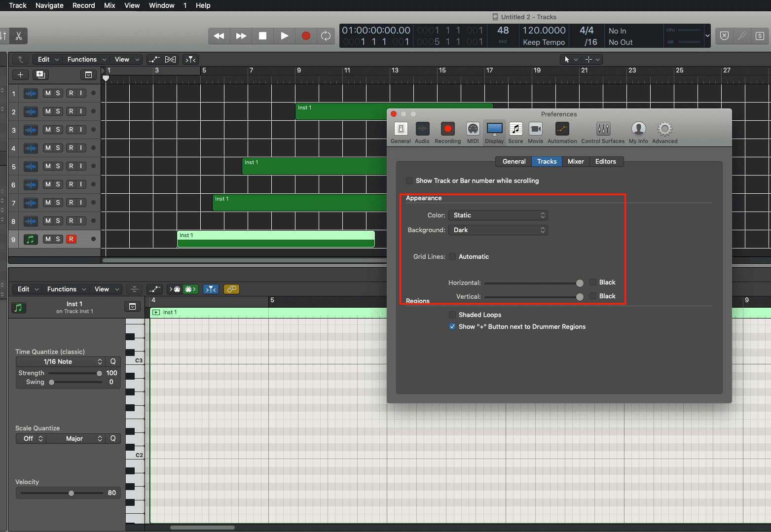Screen dimensions: 771x532
Task: Start playback with play button
Action: [x=284, y=36]
